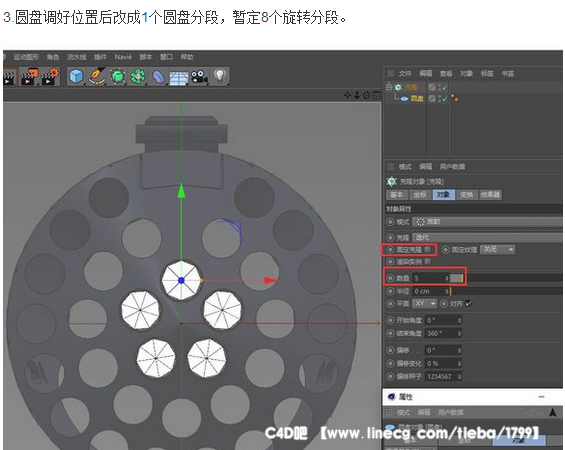The height and width of the screenshot is (450, 565).
Task: Click the Count field stepper arrows
Action: [x=447, y=278]
